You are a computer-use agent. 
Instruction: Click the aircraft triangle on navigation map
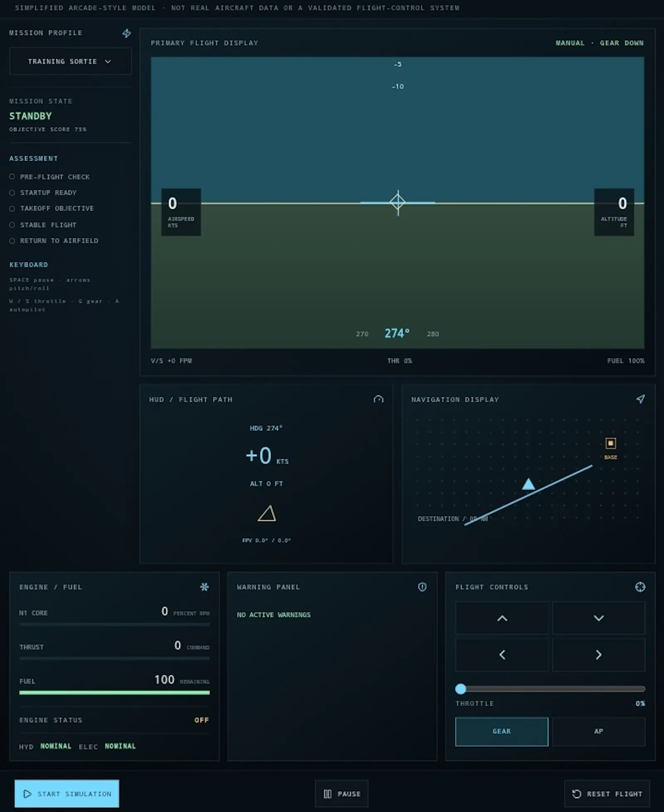pyautogui.click(x=528, y=484)
